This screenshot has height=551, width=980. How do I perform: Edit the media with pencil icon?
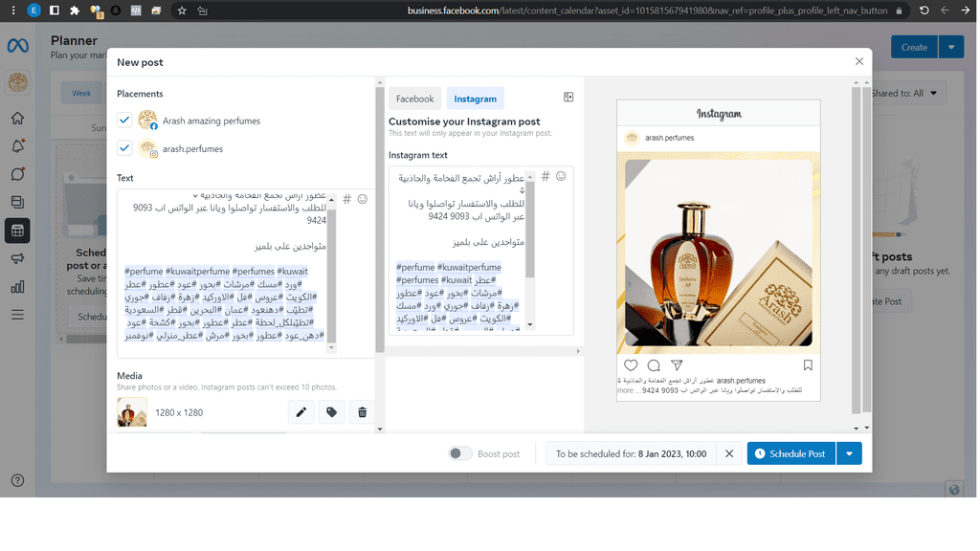pos(301,412)
